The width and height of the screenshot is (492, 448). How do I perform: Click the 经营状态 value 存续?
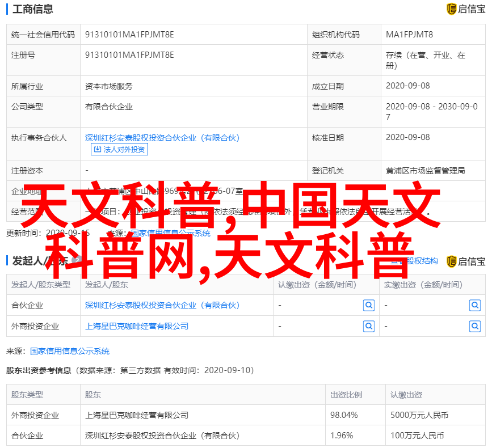pyautogui.click(x=425, y=60)
